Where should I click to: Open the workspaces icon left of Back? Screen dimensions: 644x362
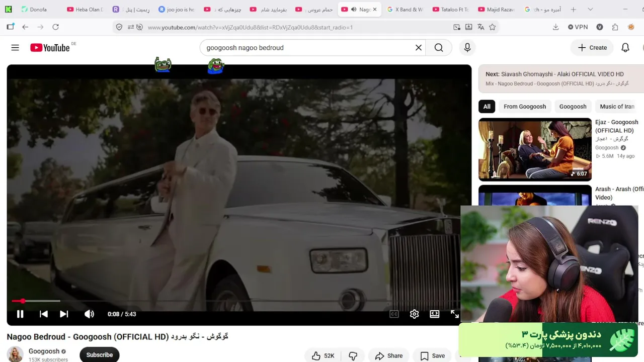pos(10,27)
